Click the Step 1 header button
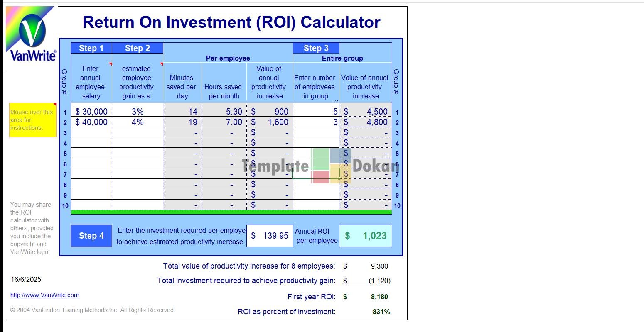 pyautogui.click(x=91, y=48)
